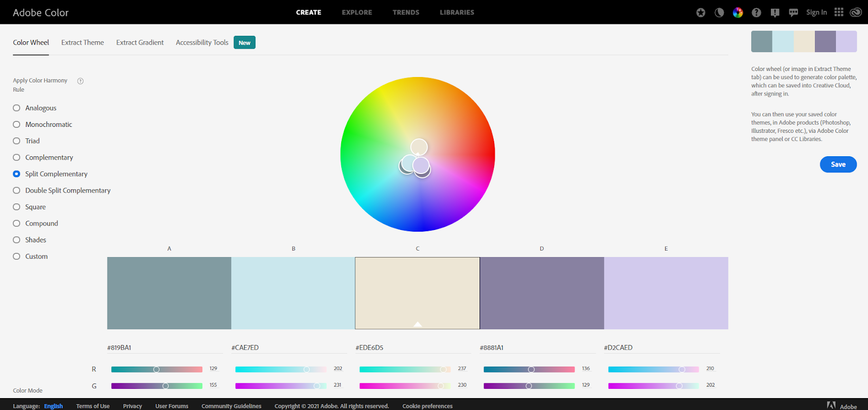The width and height of the screenshot is (868, 410).
Task: Click the G slider for color B
Action: click(x=281, y=386)
